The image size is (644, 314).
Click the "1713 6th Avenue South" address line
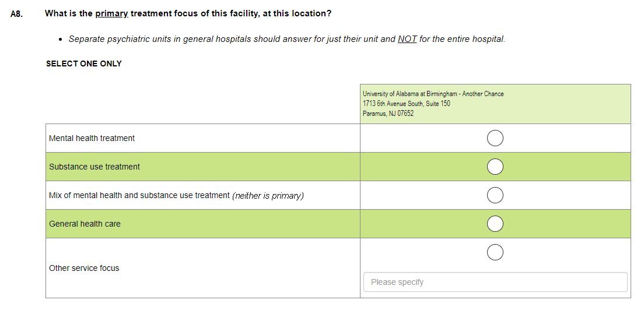click(x=406, y=104)
